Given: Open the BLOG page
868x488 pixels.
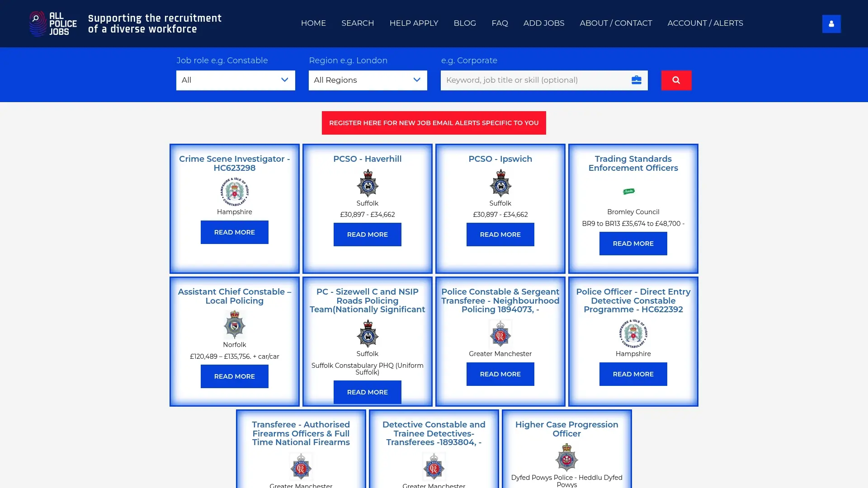Looking at the screenshot, I should tap(465, 23).
